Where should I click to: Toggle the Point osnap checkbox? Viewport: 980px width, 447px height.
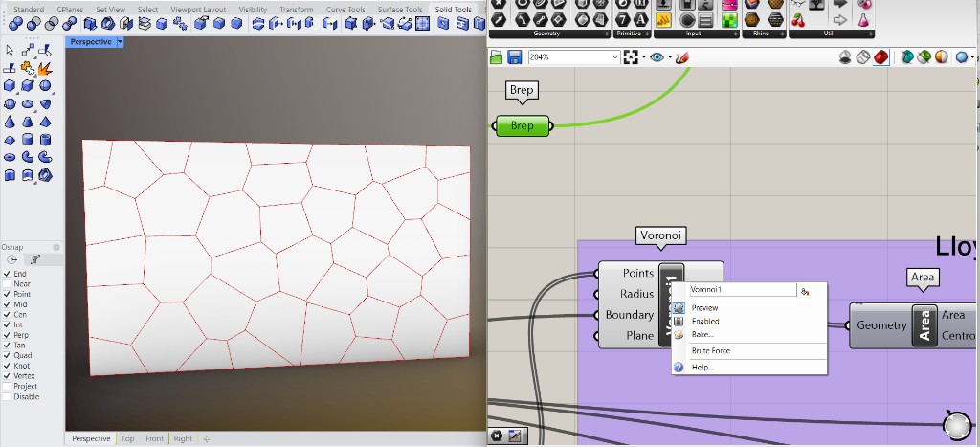click(x=7, y=294)
